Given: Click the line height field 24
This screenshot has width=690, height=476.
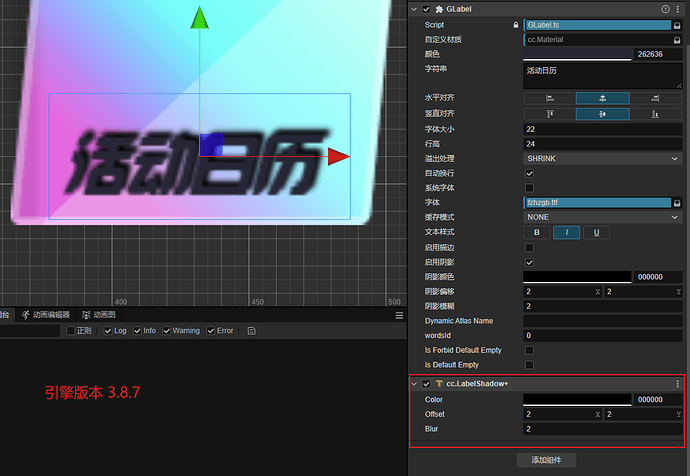Looking at the screenshot, I should click(x=602, y=144).
